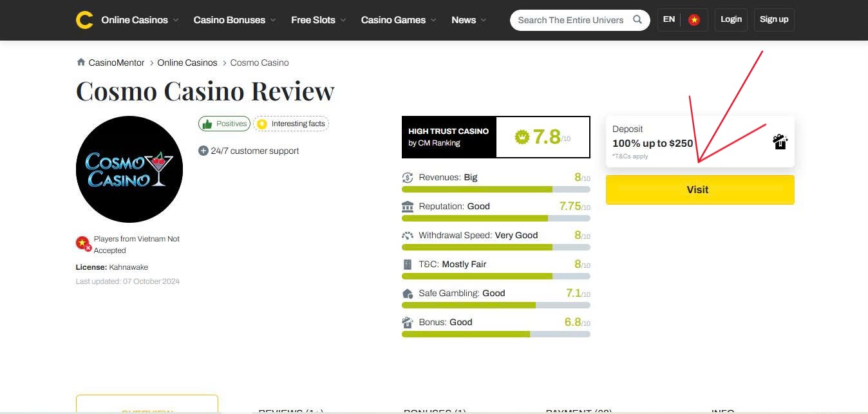Image resolution: width=868 pixels, height=414 pixels.
Task: Click the Vietnam not accepted flag icon
Action: pyautogui.click(x=83, y=243)
